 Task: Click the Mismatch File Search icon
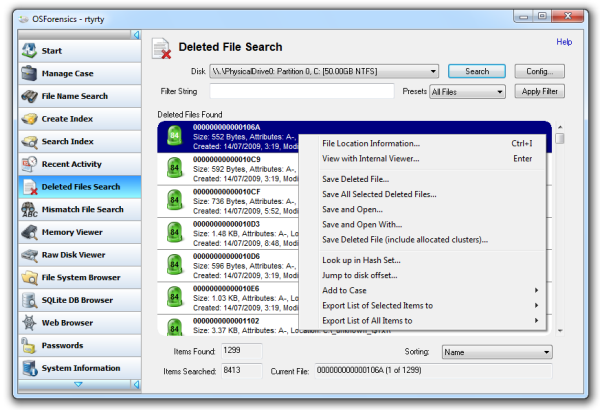(x=29, y=209)
